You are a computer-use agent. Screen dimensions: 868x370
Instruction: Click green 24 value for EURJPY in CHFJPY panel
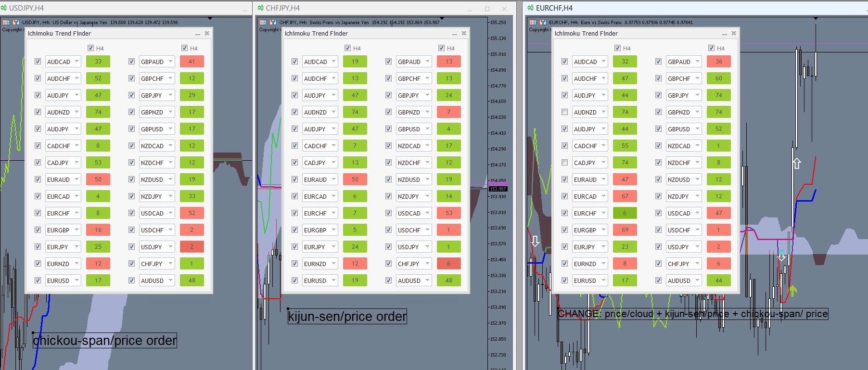[x=355, y=247]
